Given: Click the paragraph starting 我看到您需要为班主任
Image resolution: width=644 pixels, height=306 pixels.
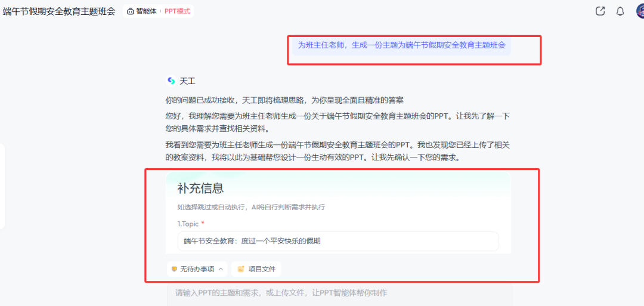Looking at the screenshot, I should [x=338, y=151].
